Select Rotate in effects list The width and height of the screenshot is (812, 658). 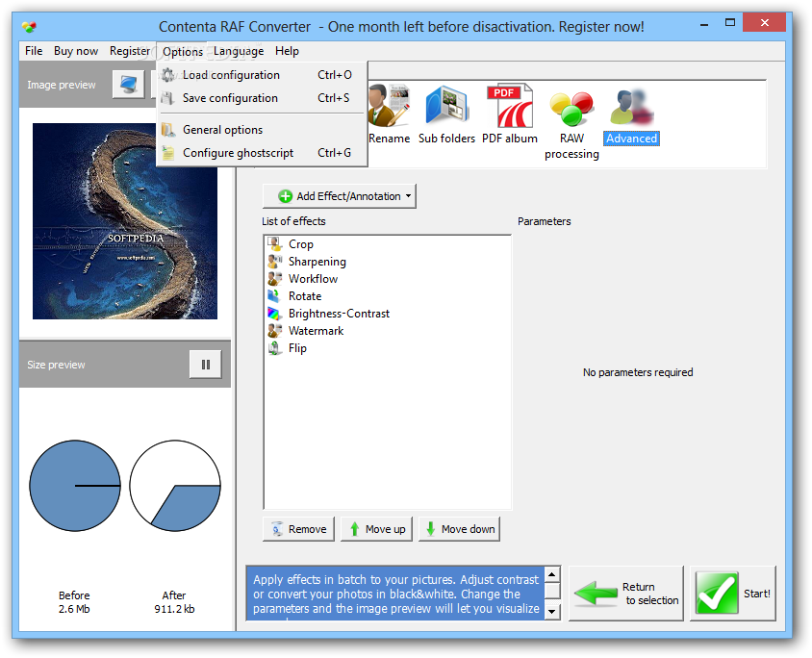(x=305, y=296)
